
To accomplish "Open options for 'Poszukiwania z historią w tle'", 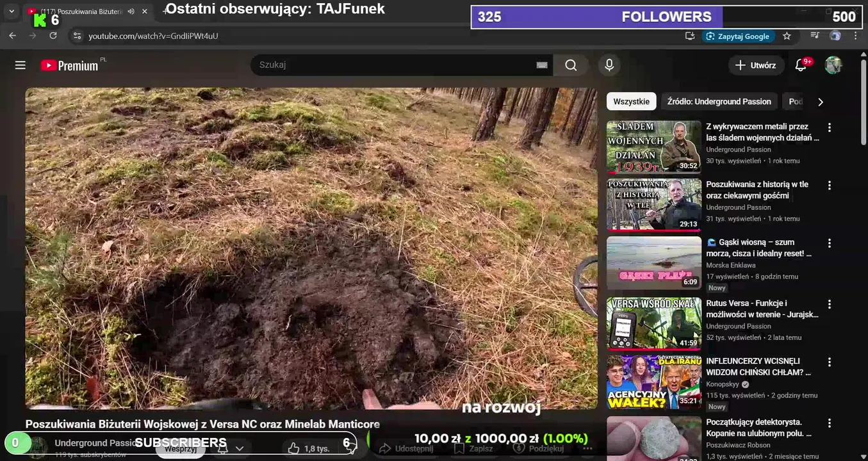I will pos(830,185).
